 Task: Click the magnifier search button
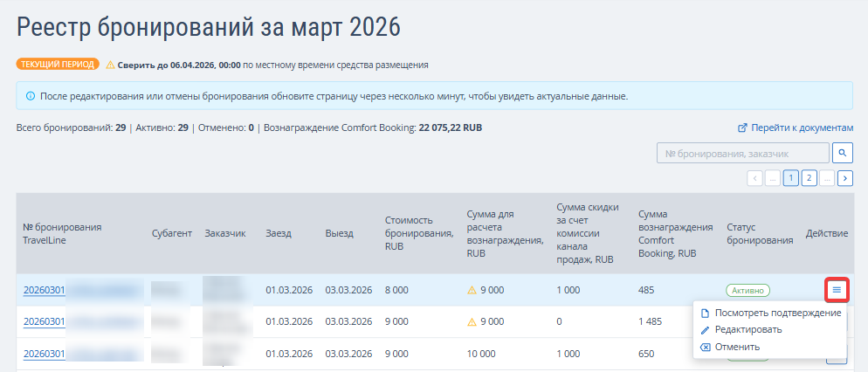[x=843, y=153]
